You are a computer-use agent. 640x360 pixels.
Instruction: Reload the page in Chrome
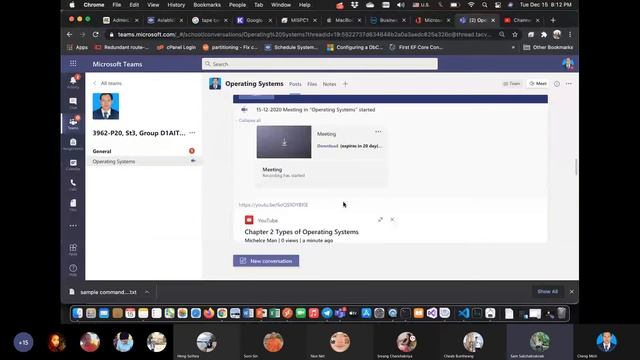pyautogui.click(x=96, y=35)
